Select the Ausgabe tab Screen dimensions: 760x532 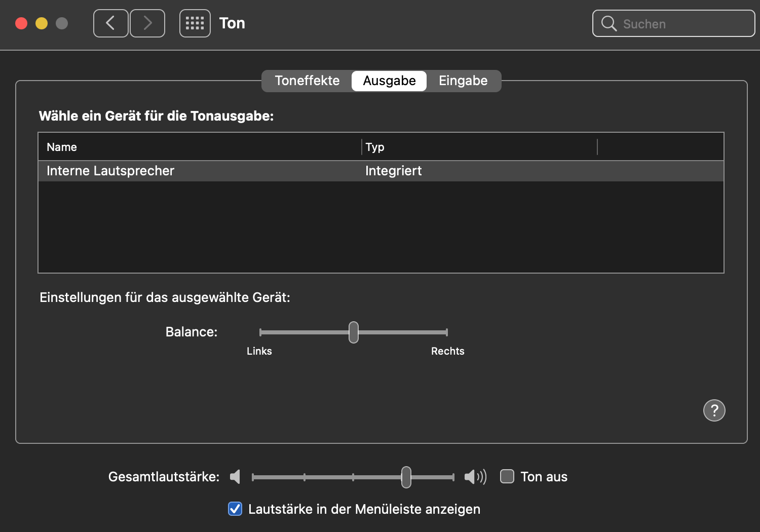point(389,81)
